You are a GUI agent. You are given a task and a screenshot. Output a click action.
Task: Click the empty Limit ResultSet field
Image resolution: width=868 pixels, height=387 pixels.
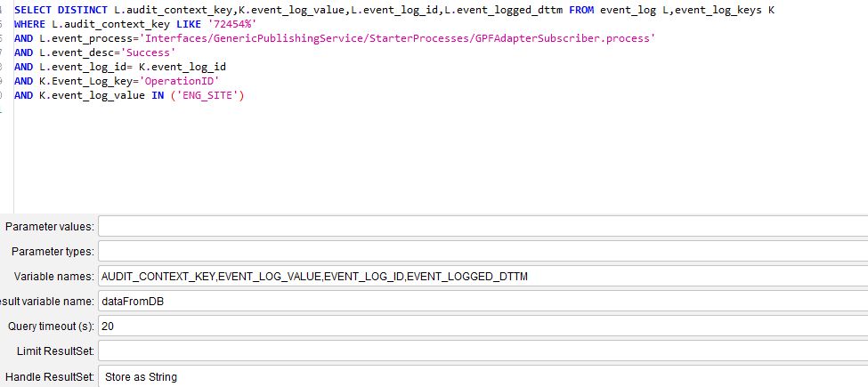(x=483, y=351)
